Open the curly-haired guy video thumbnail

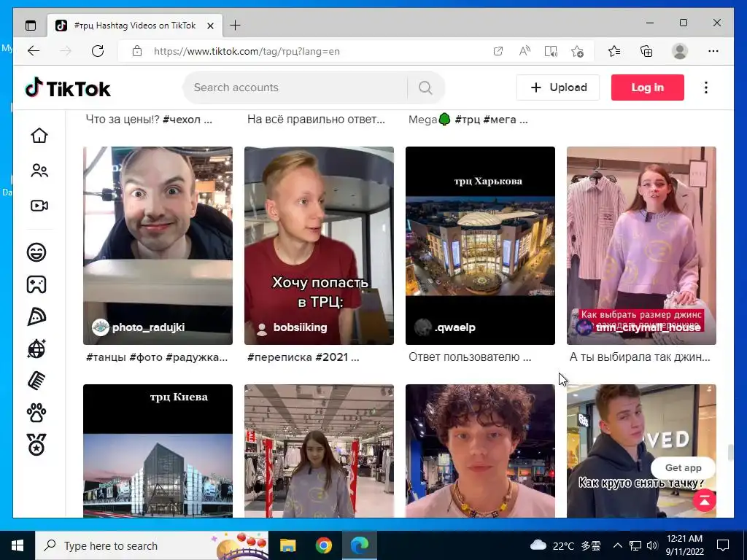[x=480, y=451]
